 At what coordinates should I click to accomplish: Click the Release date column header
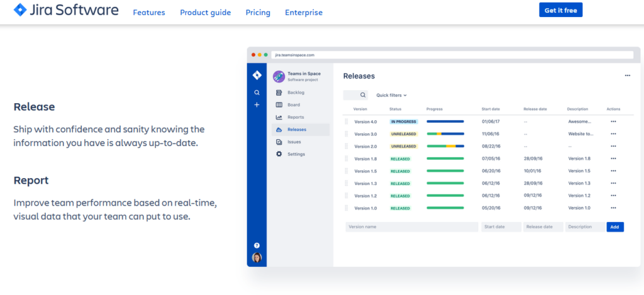pyautogui.click(x=535, y=109)
